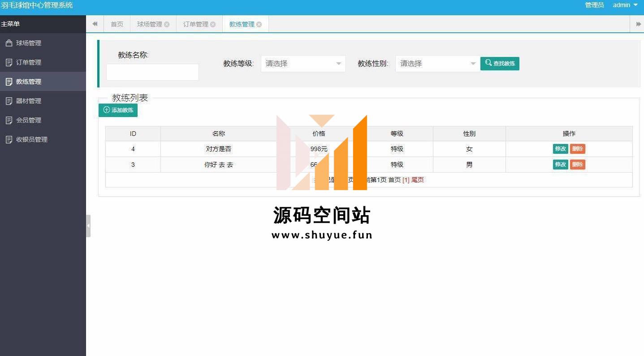The image size is (644, 356).
Task: Click the 球场管理 sidebar bag icon
Action: point(9,43)
